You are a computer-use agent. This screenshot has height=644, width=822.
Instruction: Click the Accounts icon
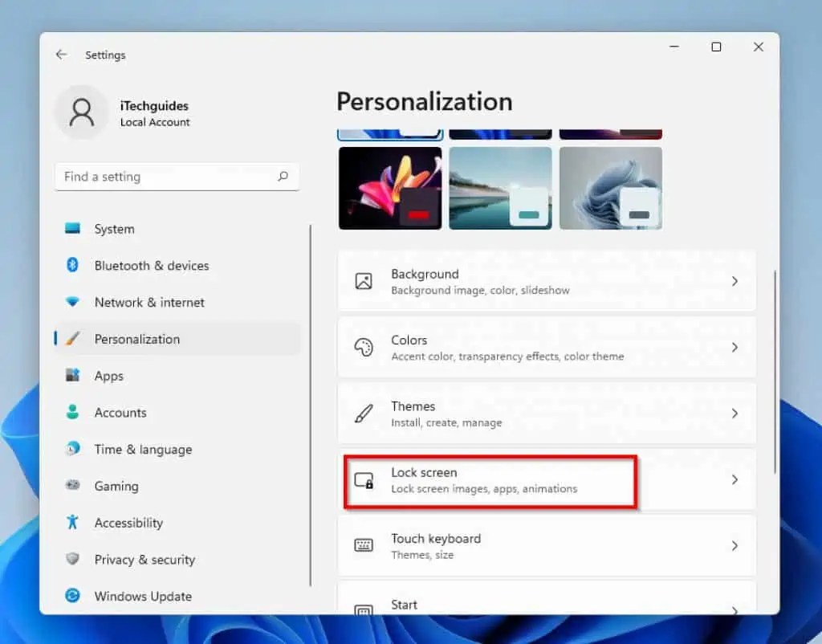(74, 412)
